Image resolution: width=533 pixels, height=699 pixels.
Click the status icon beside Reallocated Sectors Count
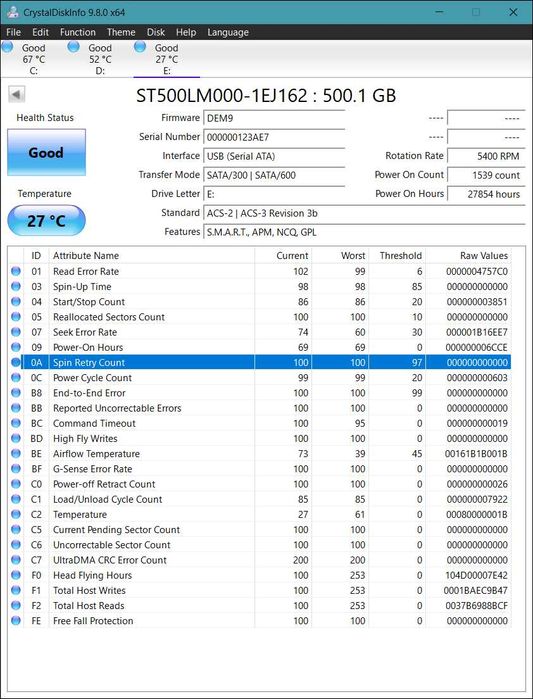pyautogui.click(x=16, y=317)
